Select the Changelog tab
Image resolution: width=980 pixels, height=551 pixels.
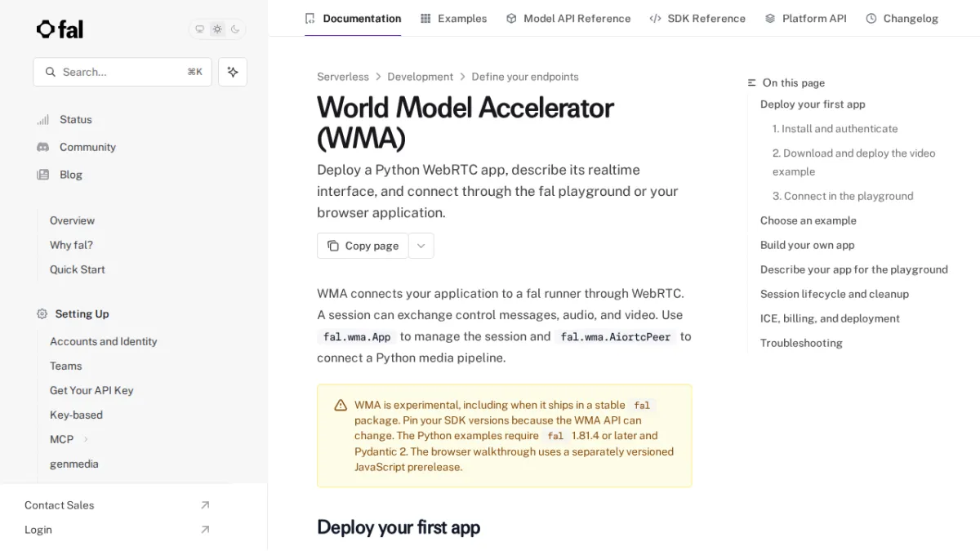902,18
